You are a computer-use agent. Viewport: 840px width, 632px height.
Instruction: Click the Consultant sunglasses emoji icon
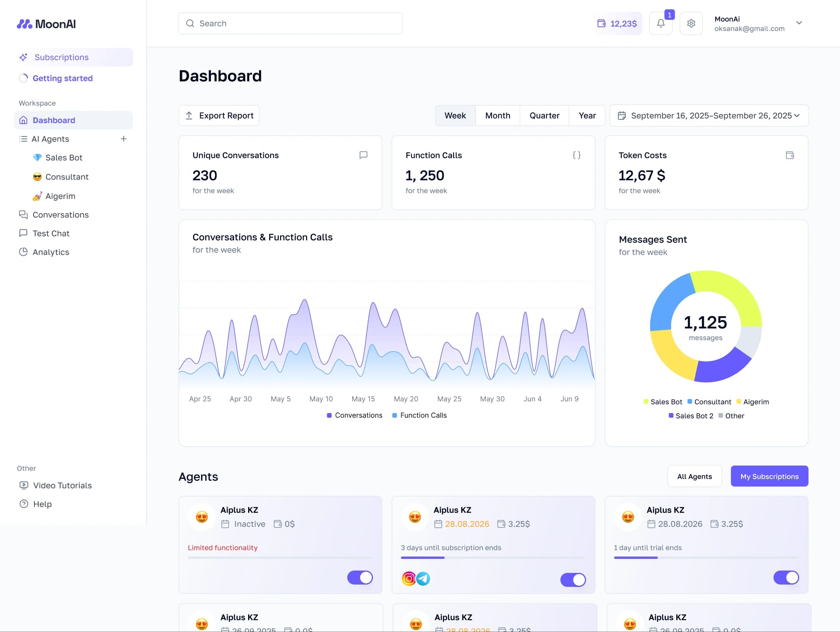pos(37,177)
